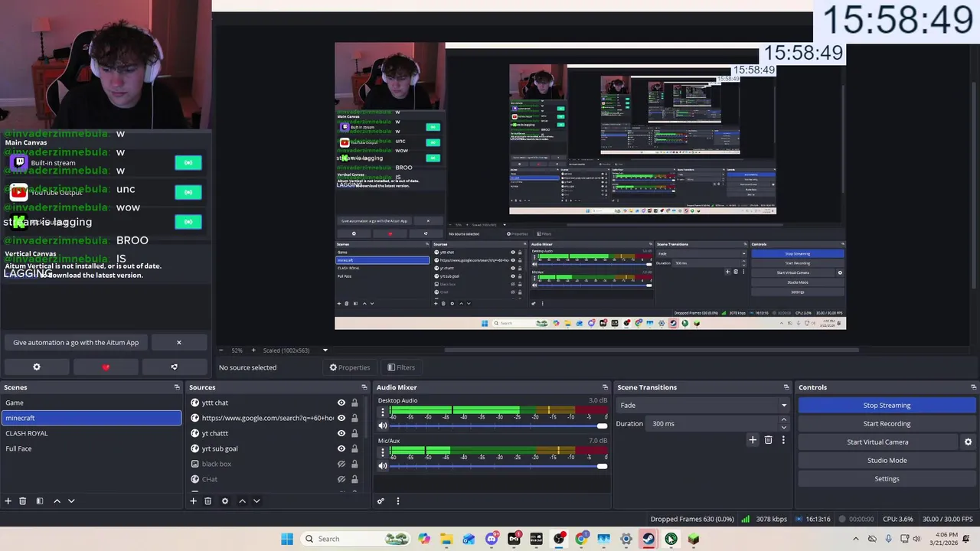
Task: Undock the Scenes panel
Action: [x=177, y=387]
